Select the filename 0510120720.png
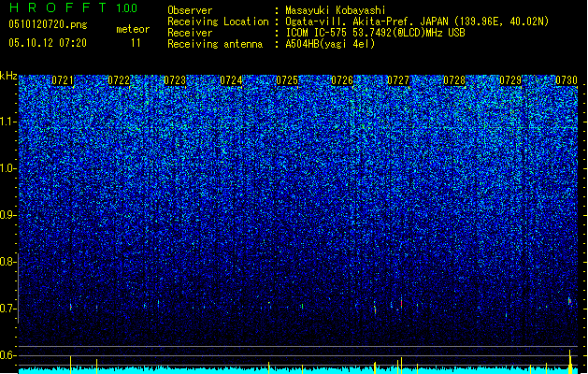The image size is (588, 374). (x=48, y=24)
